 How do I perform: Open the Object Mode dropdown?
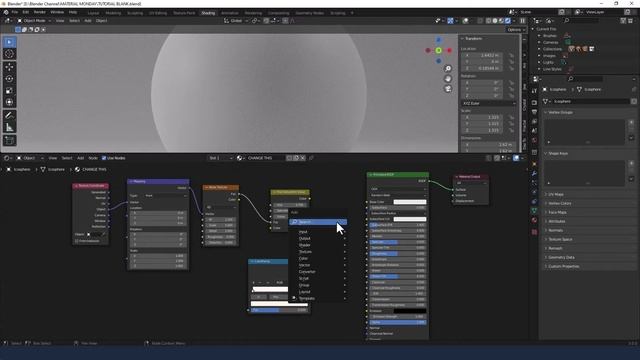click(x=34, y=20)
